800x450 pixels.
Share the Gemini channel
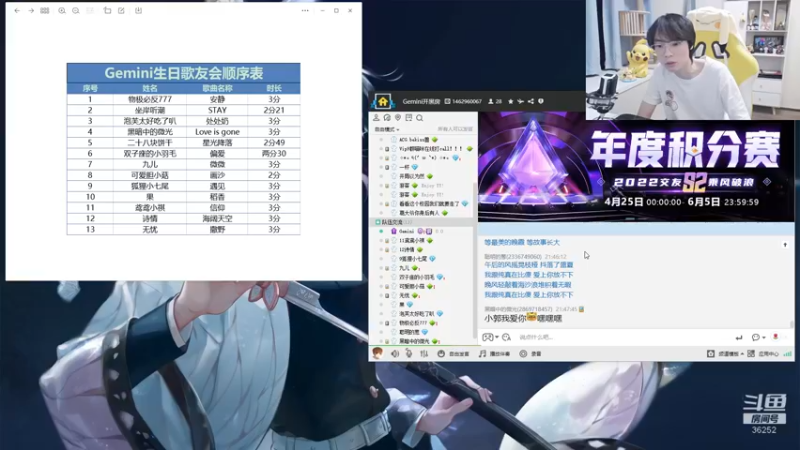[x=531, y=102]
